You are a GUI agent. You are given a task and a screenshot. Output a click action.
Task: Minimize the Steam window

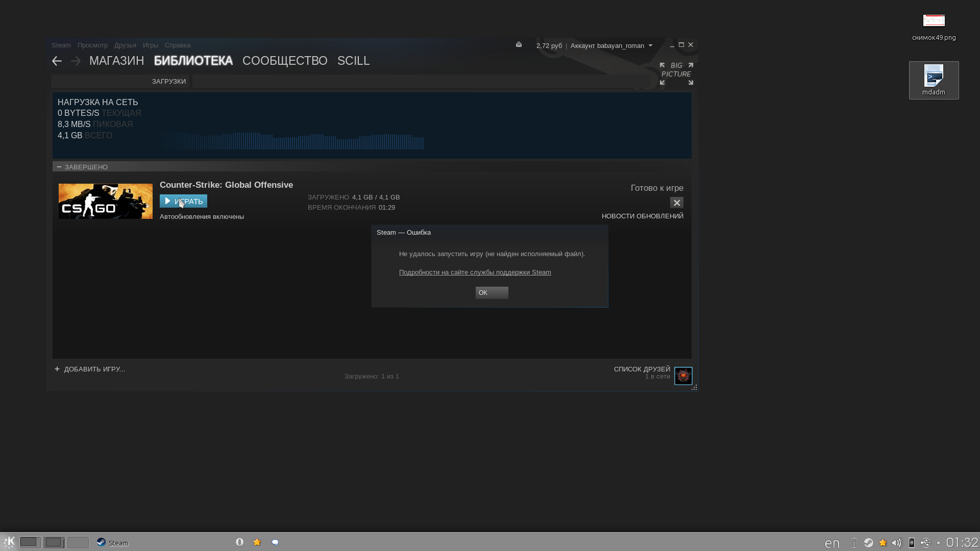click(672, 45)
